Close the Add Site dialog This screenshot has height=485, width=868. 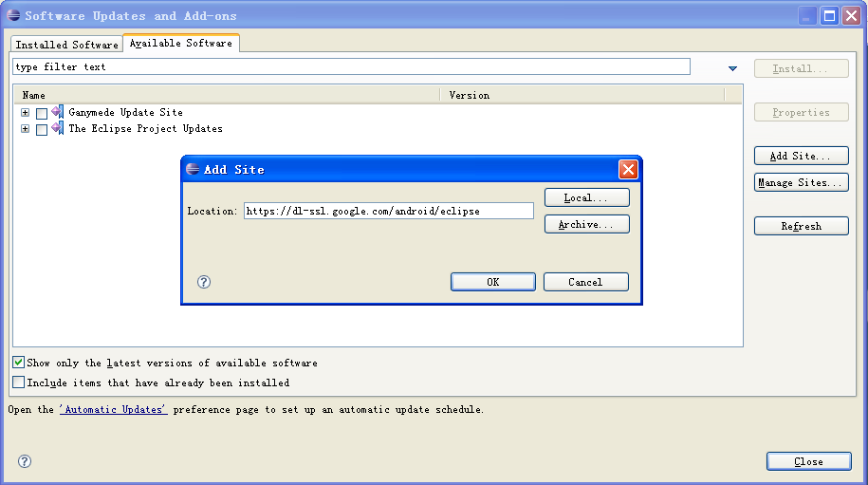(628, 169)
